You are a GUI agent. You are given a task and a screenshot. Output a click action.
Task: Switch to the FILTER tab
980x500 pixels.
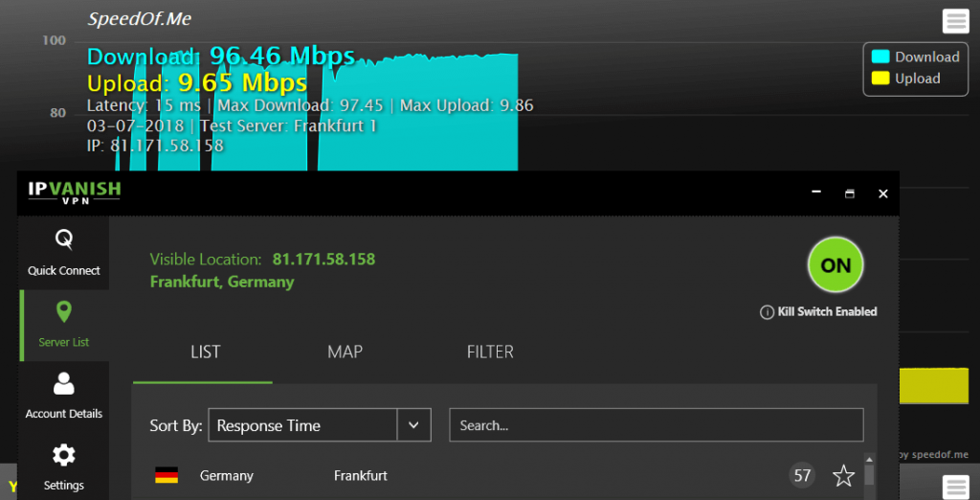[490, 352]
